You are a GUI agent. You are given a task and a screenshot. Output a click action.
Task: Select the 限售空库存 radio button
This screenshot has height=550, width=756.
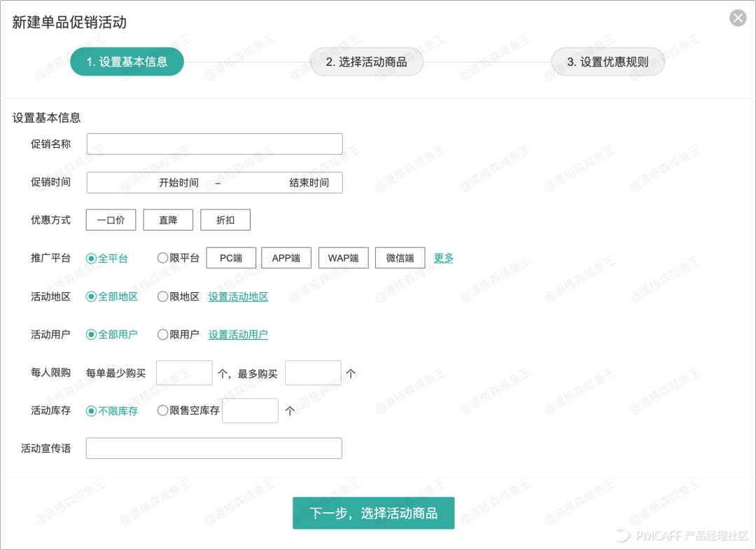pyautogui.click(x=162, y=411)
